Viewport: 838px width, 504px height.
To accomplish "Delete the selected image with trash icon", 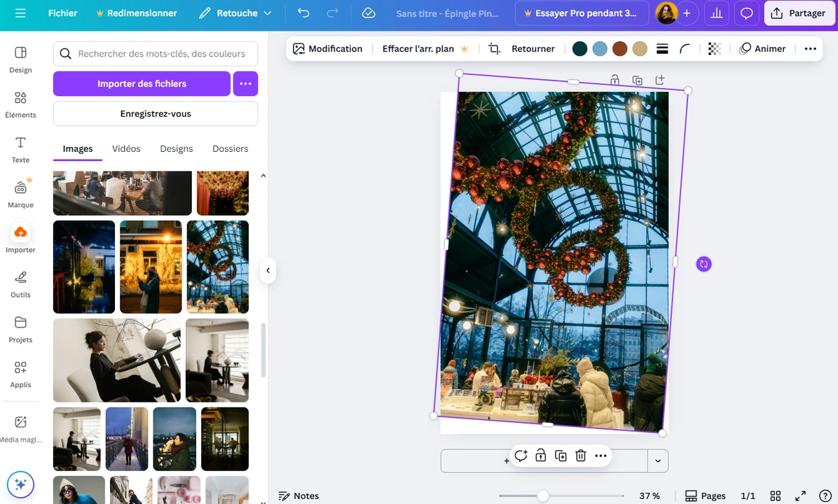I will (x=581, y=456).
